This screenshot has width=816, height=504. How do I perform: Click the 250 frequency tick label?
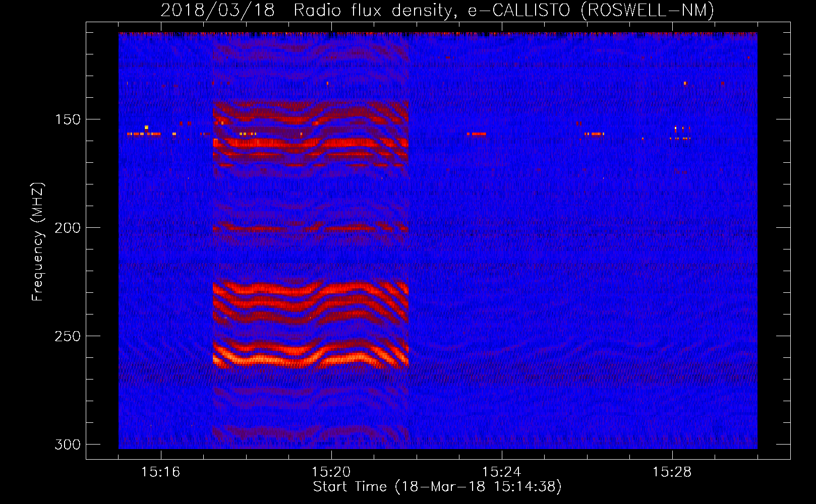point(68,336)
